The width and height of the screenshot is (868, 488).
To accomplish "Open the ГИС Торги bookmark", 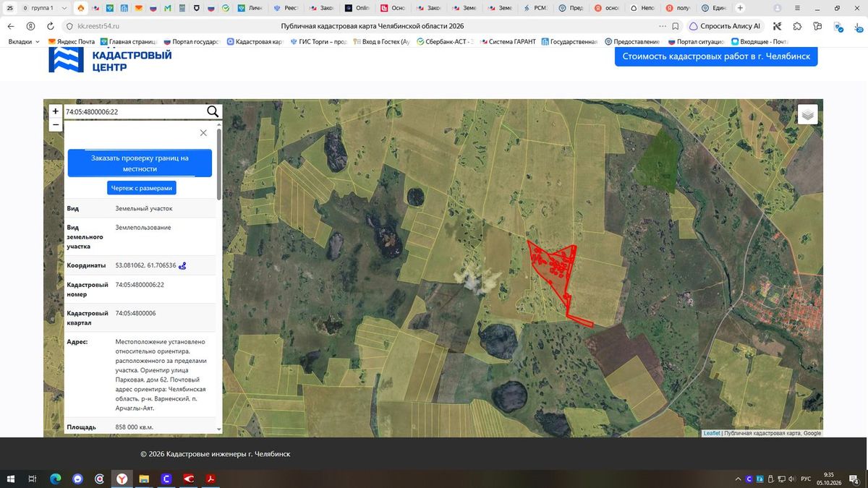I will point(320,42).
